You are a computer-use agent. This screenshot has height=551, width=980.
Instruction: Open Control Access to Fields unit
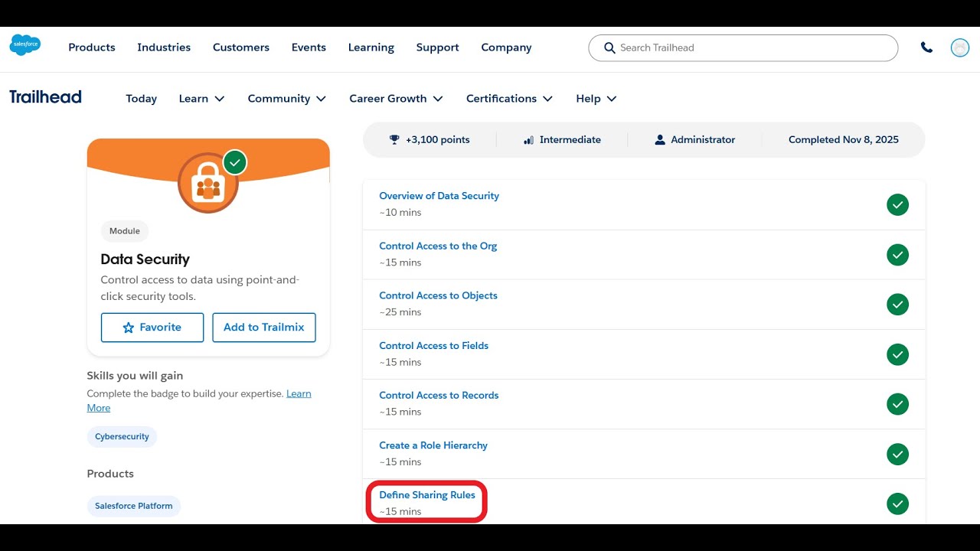pos(433,346)
